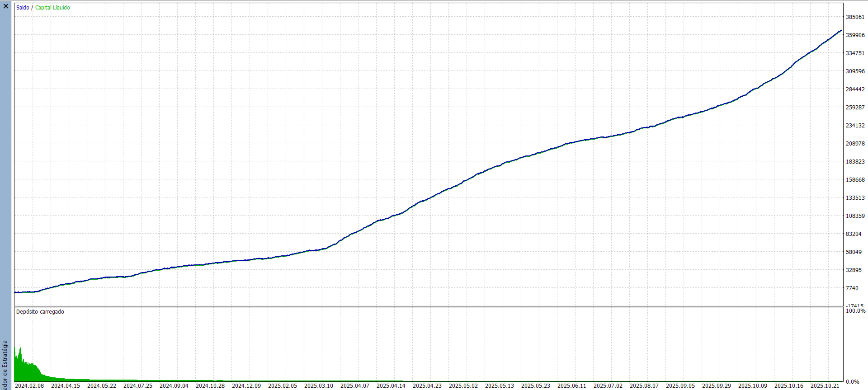
Task: Click the 2025.04.14 date label
Action: (x=391, y=386)
